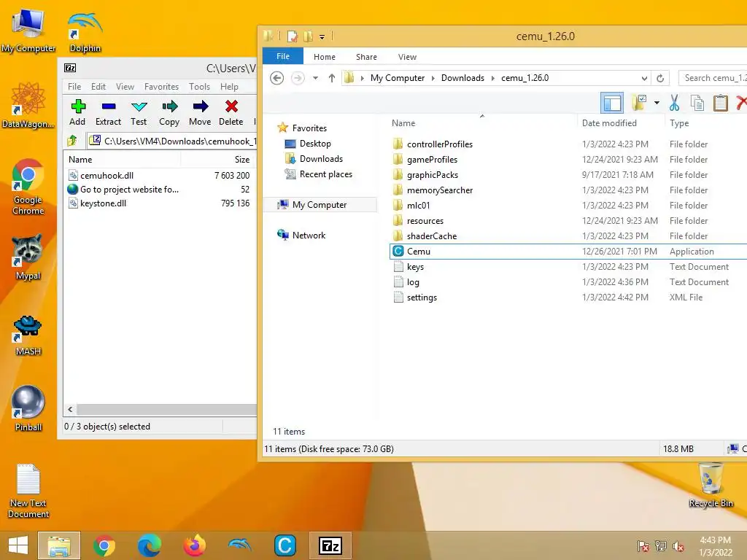Switch to the Share ribbon tab

click(x=366, y=57)
